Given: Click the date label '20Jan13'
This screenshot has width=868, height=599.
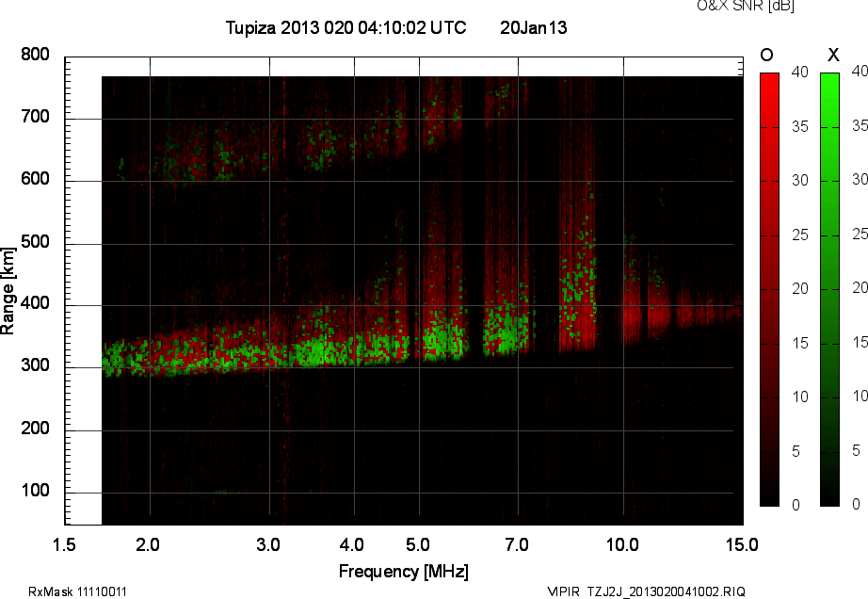Looking at the screenshot, I should tap(533, 28).
